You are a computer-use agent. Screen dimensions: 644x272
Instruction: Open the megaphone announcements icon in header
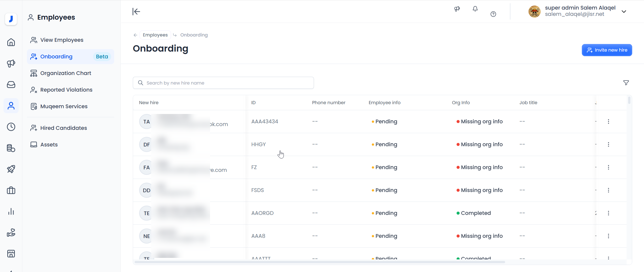(457, 9)
